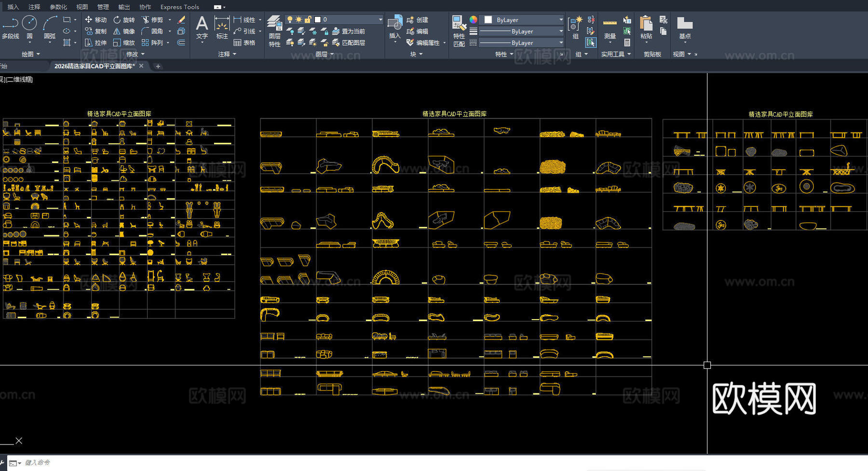Choose the Hatch tool in the Draw panel
The width and height of the screenshot is (868, 471).
click(67, 42)
